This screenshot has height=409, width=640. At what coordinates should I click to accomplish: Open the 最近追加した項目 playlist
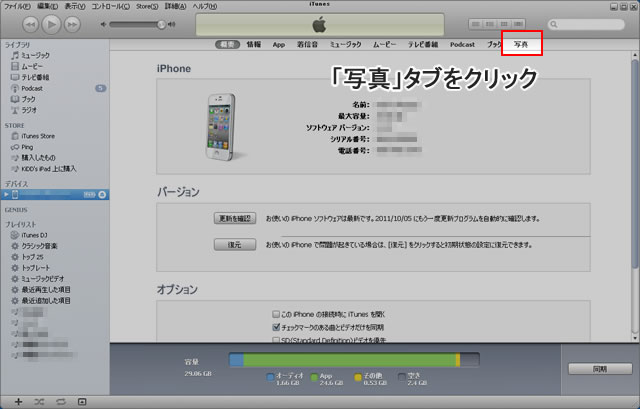pyautogui.click(x=46, y=301)
